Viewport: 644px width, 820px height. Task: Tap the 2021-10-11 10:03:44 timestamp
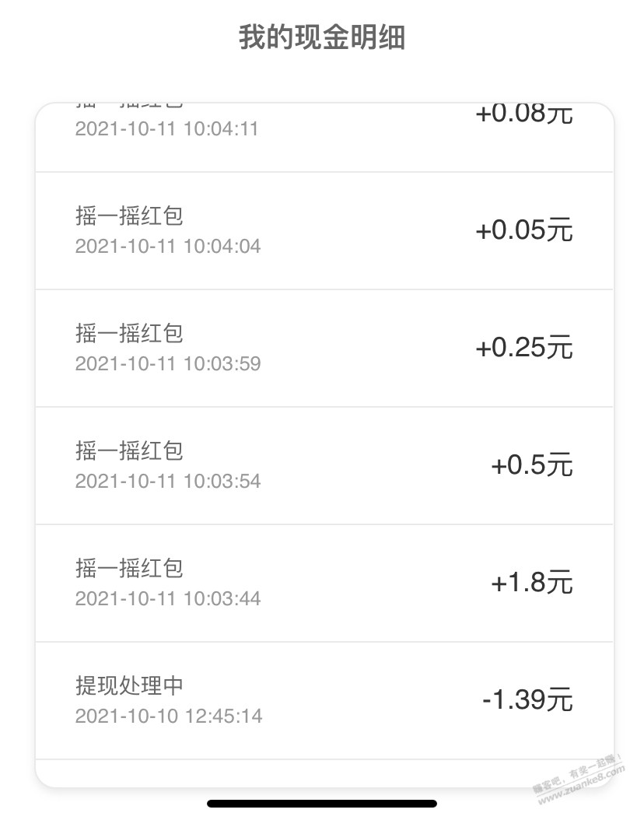tap(168, 599)
